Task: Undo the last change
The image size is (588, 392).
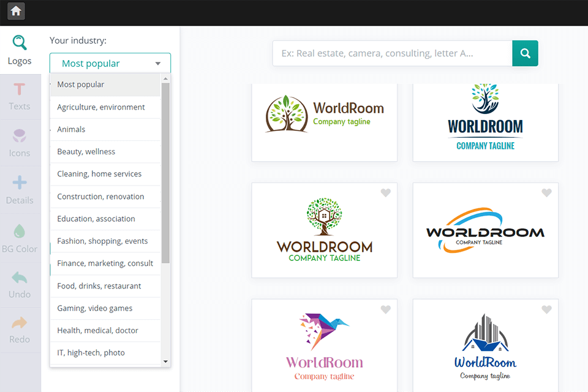Action: pos(20,285)
